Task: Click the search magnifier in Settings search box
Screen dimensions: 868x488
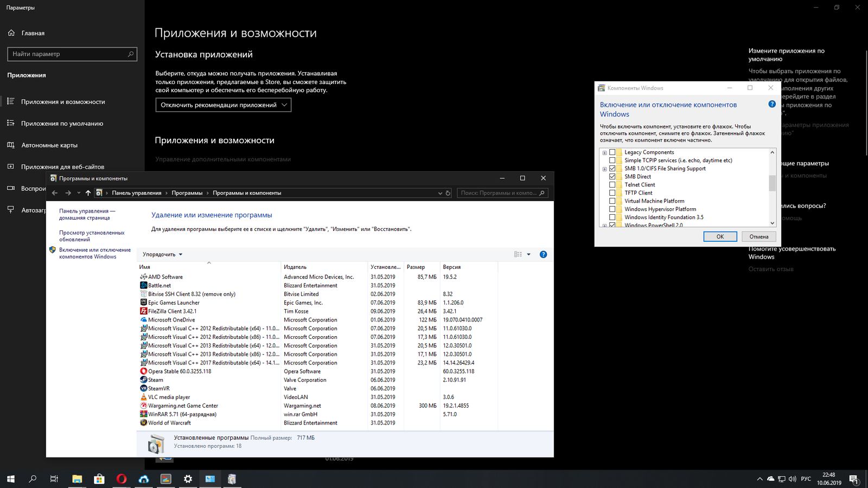Action: [x=131, y=54]
